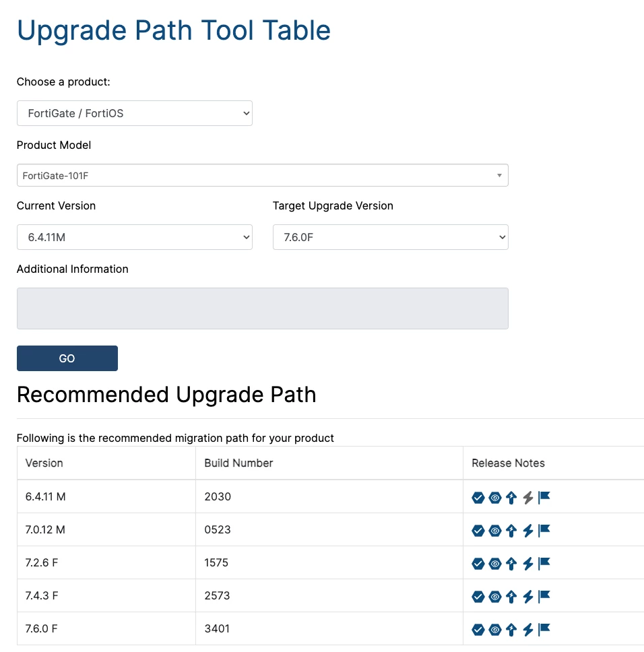Click the 7.0.12 M version cell
This screenshot has width=644, height=652.
tap(106, 529)
